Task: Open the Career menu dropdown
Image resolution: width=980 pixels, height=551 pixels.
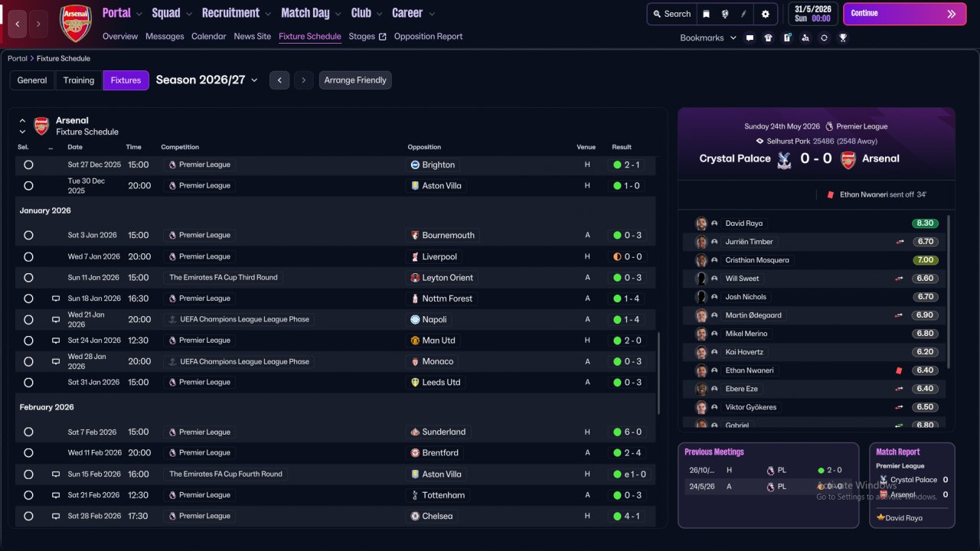Action: point(413,13)
